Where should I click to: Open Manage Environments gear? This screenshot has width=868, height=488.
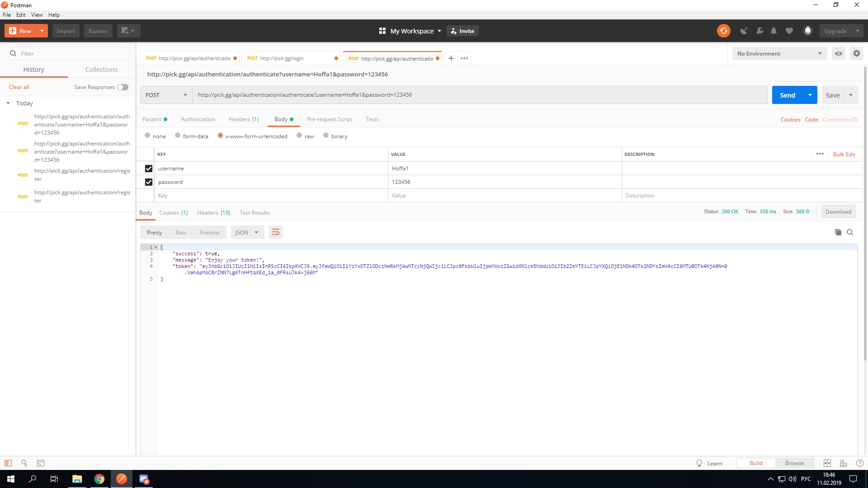tap(856, 53)
